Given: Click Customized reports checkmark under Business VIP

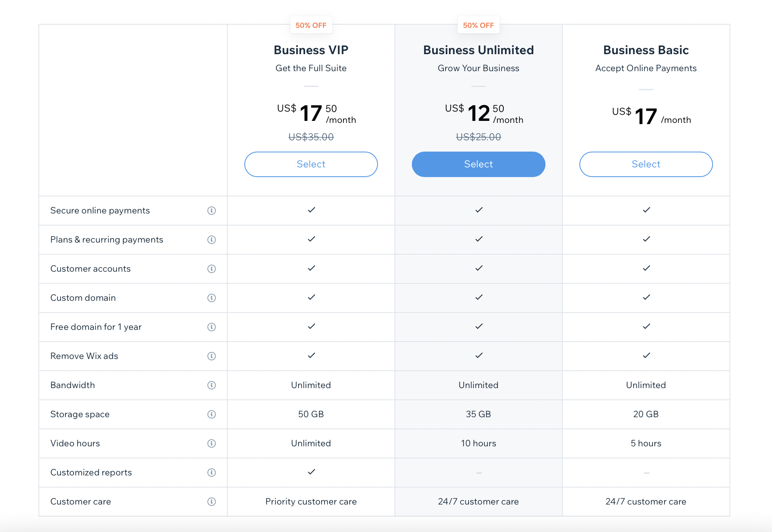Looking at the screenshot, I should (x=311, y=472).
